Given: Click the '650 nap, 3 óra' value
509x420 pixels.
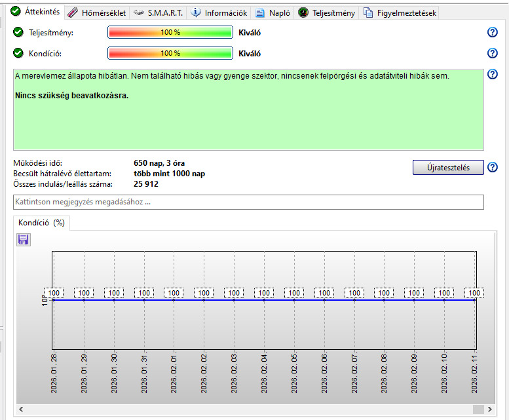Looking at the screenshot, I should coord(159,163).
